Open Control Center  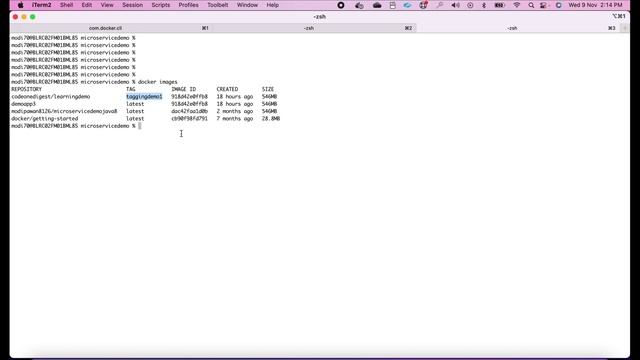click(544, 5)
